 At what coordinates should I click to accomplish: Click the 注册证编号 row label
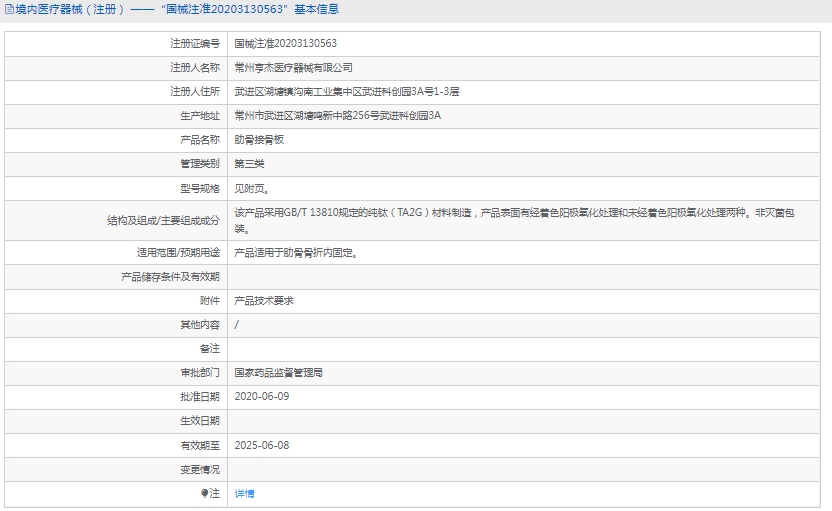click(x=195, y=44)
